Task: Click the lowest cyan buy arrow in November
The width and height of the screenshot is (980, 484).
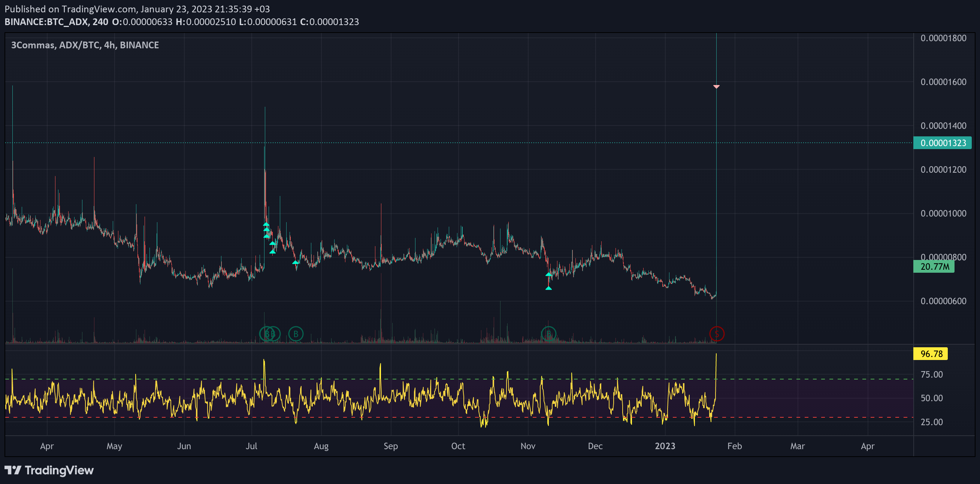Action: coord(548,288)
